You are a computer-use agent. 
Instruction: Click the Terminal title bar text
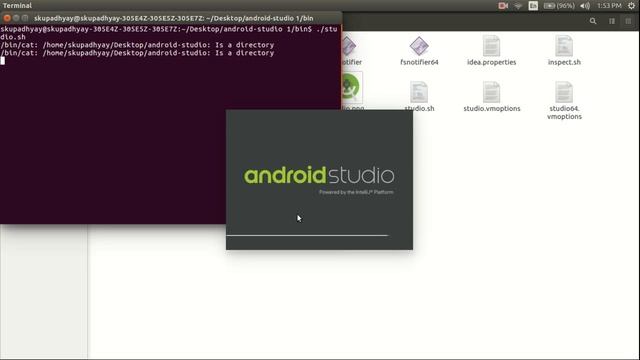click(173, 18)
